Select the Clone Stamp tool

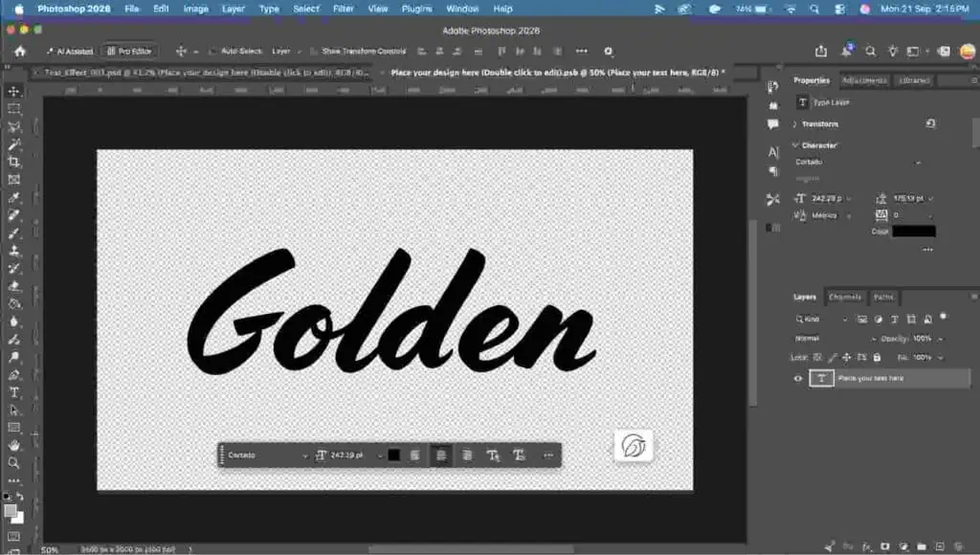[13, 251]
